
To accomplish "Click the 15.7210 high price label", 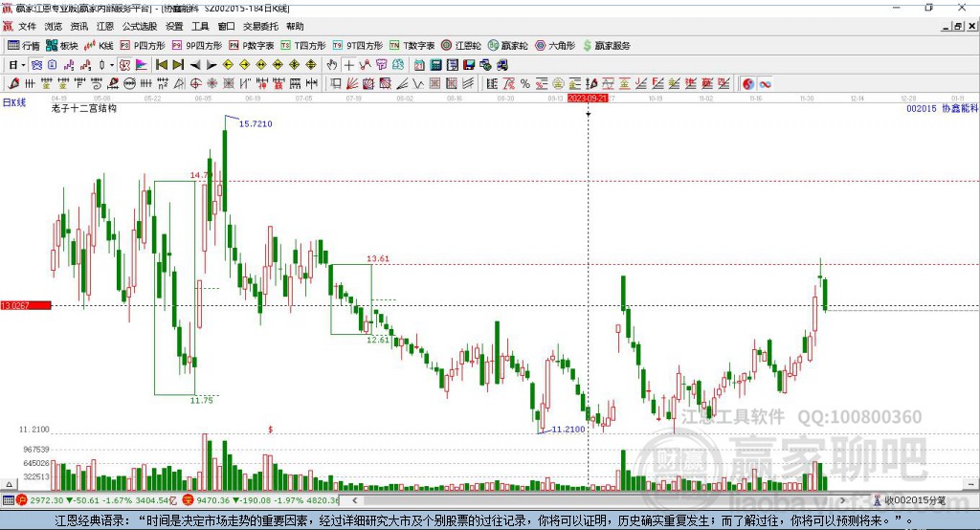I will pyautogui.click(x=256, y=123).
